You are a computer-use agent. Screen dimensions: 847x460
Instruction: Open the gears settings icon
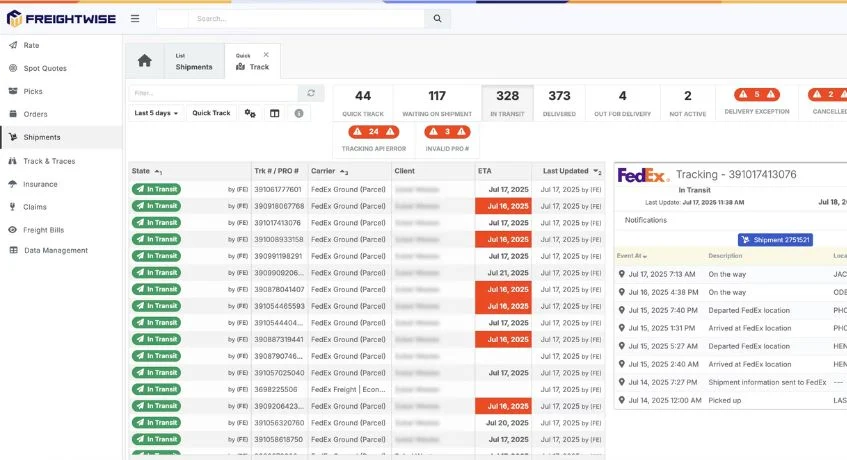pyautogui.click(x=250, y=113)
